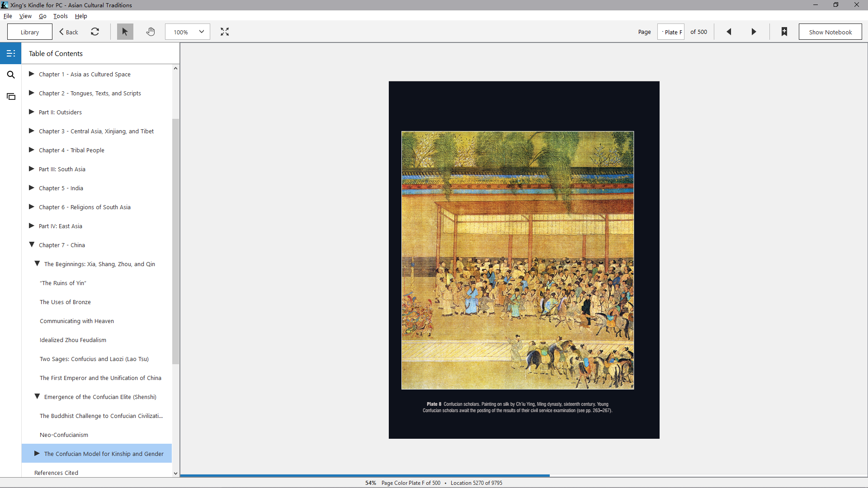Show the Notebook panel
The image size is (868, 488).
click(x=830, y=32)
